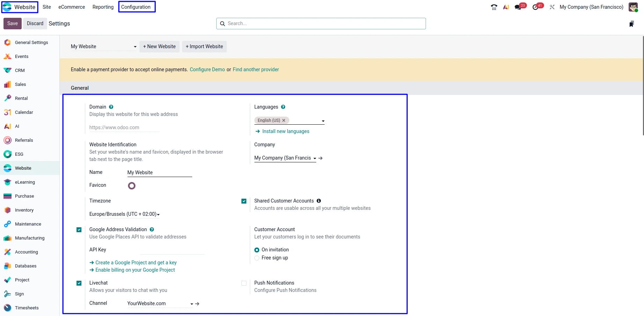Click the Languages help question mark icon

point(283,107)
